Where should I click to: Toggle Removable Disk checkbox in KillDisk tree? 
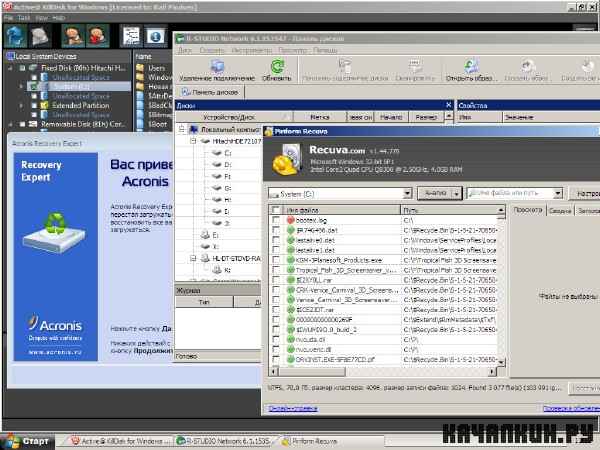tap(22, 124)
